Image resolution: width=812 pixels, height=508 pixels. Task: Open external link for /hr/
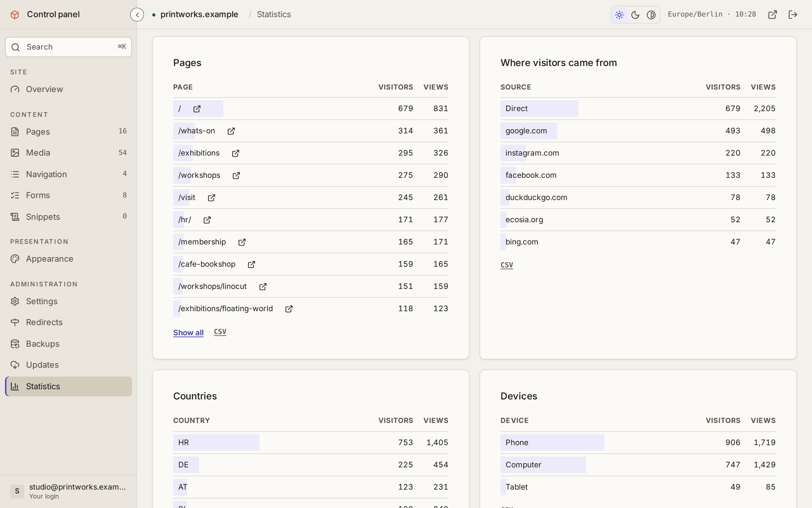207,220
